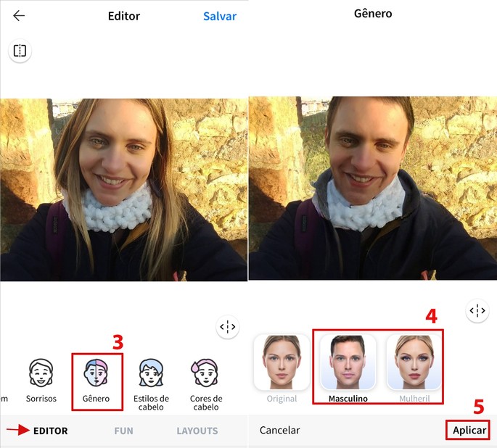Viewport: 497px width, 448px height.
Task: Open the LAYOUTS tab
Action: (197, 431)
